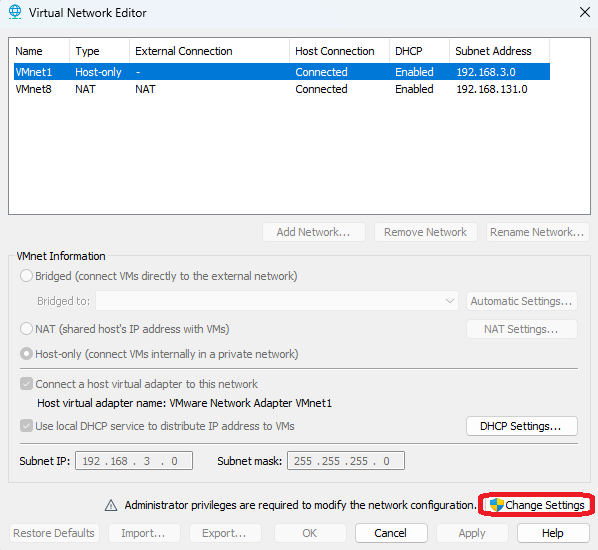The width and height of the screenshot is (598, 550).
Task: Toggle Use local DHCP service checkbox
Action: coord(26,426)
